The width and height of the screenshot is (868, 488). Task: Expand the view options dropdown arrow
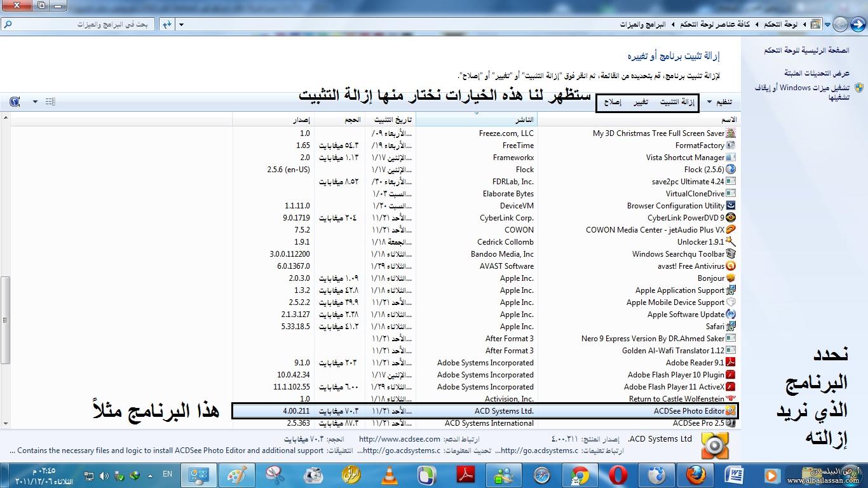[x=35, y=102]
